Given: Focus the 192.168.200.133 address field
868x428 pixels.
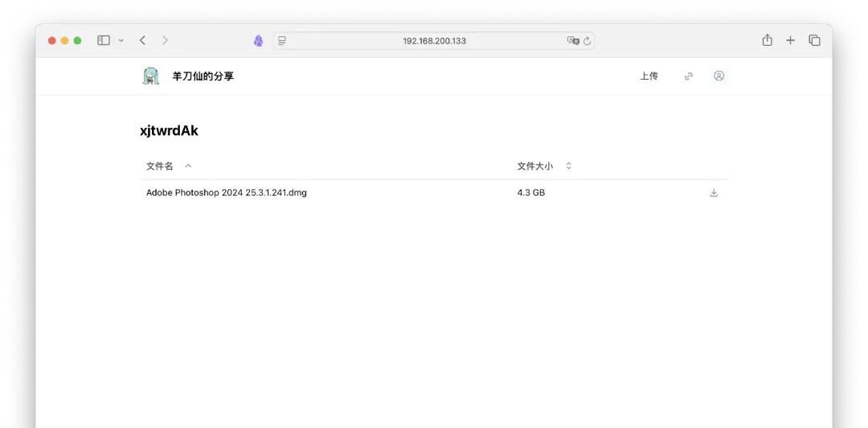Looking at the screenshot, I should coord(434,41).
